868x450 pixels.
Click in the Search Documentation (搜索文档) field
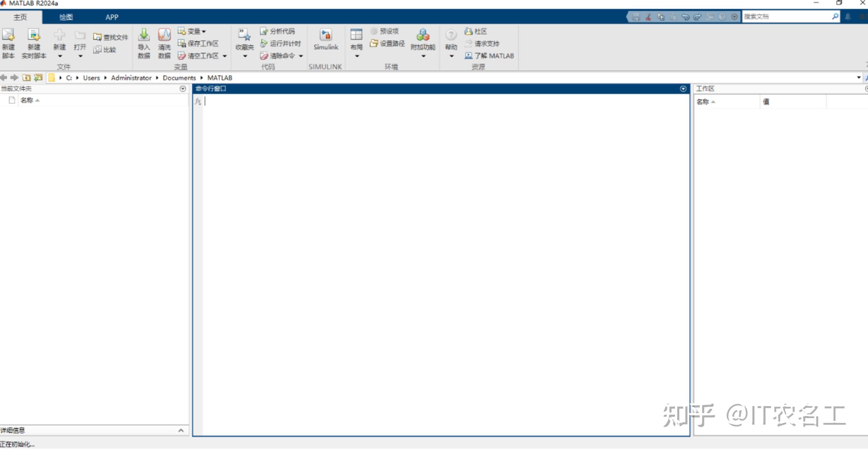pyautogui.click(x=786, y=16)
